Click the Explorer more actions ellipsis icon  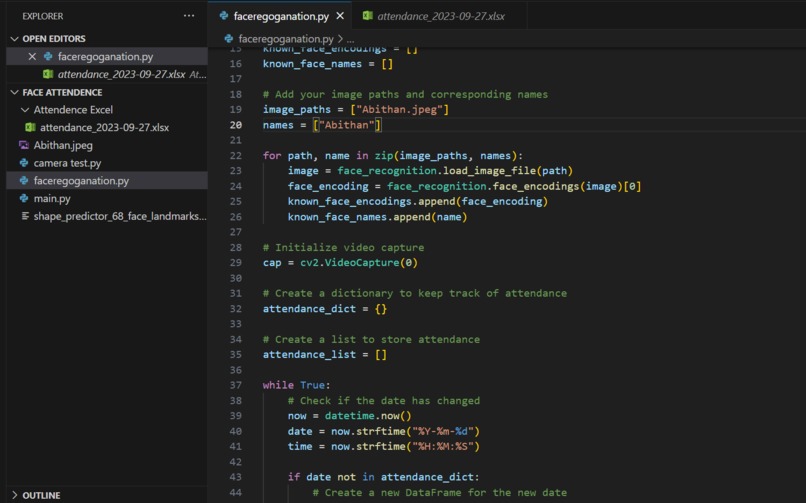pos(189,16)
